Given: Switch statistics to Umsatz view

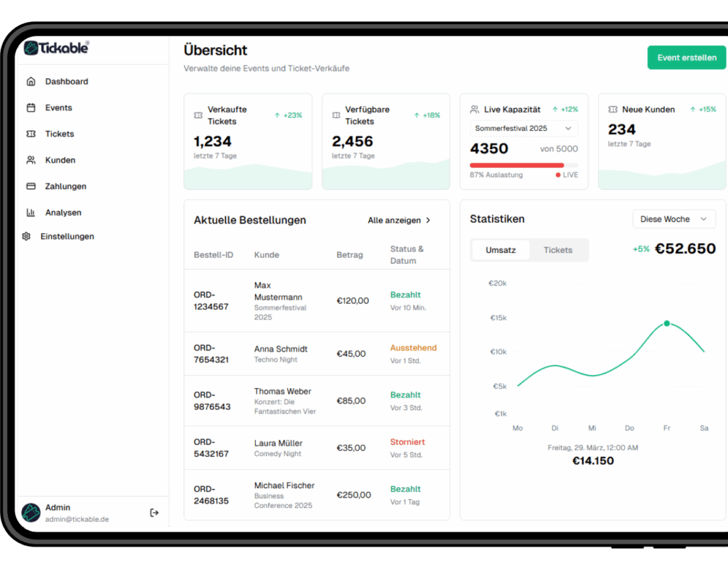Looking at the screenshot, I should pos(500,250).
